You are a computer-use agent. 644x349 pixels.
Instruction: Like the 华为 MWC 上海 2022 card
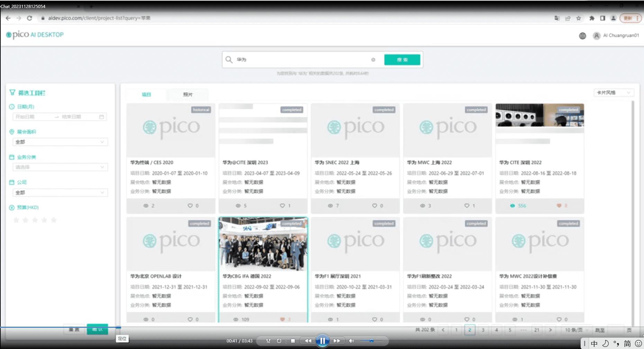pyautogui.click(x=467, y=206)
